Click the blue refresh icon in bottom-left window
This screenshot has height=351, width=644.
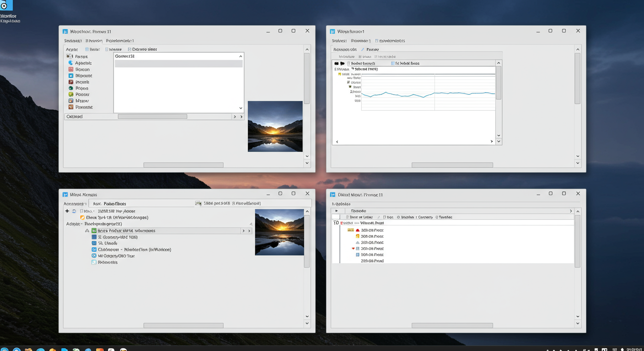[74, 211]
